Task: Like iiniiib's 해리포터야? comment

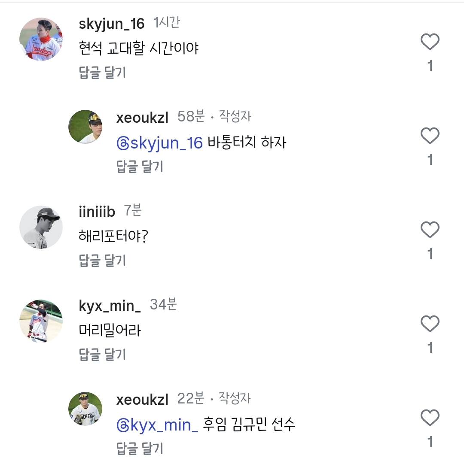Action: pyautogui.click(x=430, y=230)
